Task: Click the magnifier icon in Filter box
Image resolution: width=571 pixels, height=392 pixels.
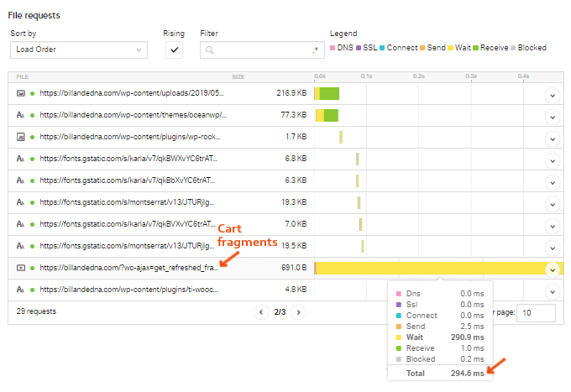Action: click(210, 50)
